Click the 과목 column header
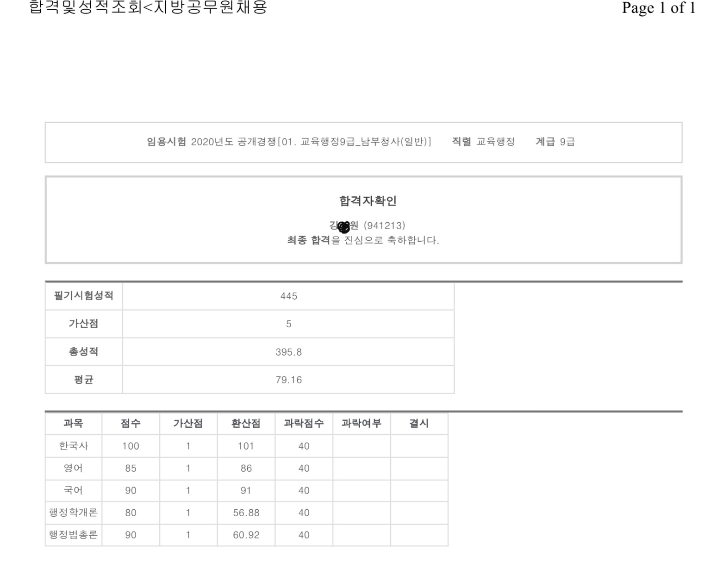This screenshot has width=711, height=588. 73,423
